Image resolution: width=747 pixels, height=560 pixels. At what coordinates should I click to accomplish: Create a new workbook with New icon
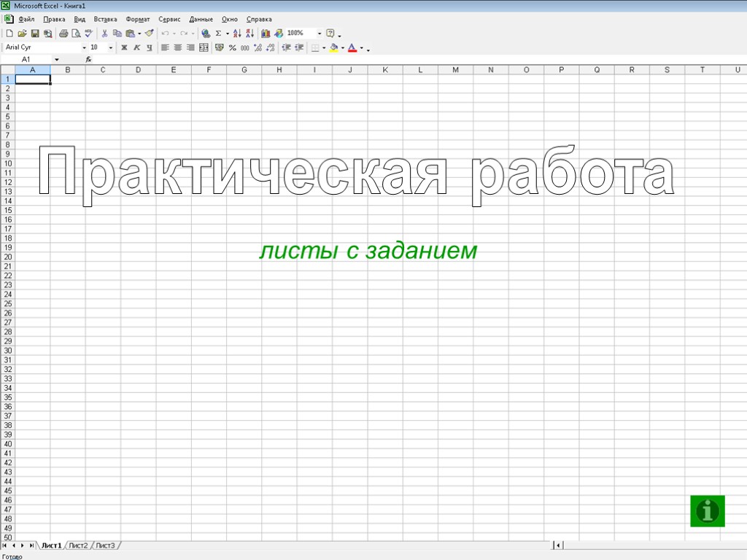(x=9, y=34)
